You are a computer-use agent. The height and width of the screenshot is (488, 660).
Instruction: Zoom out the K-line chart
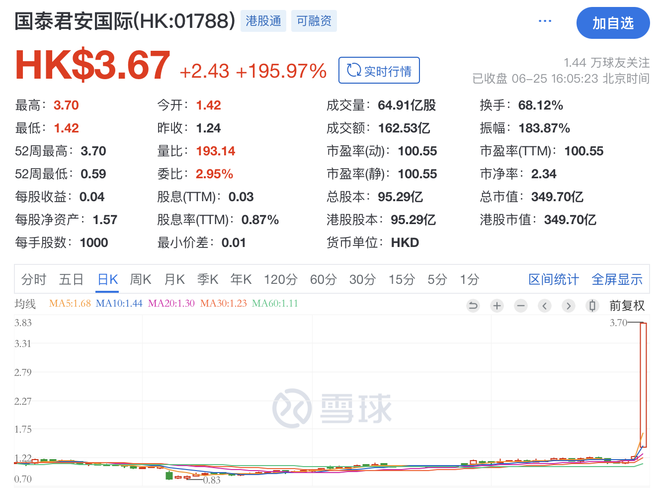click(x=521, y=305)
